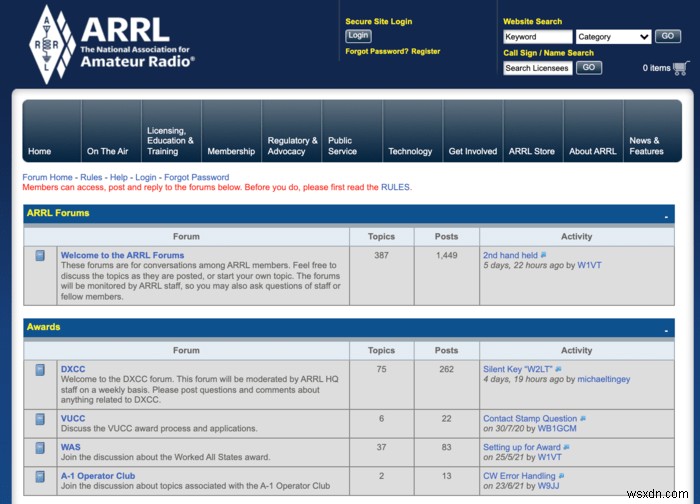Screen dimensions: 700x504
Task: Click the forum icon in DXCC row
Action: (x=40, y=370)
